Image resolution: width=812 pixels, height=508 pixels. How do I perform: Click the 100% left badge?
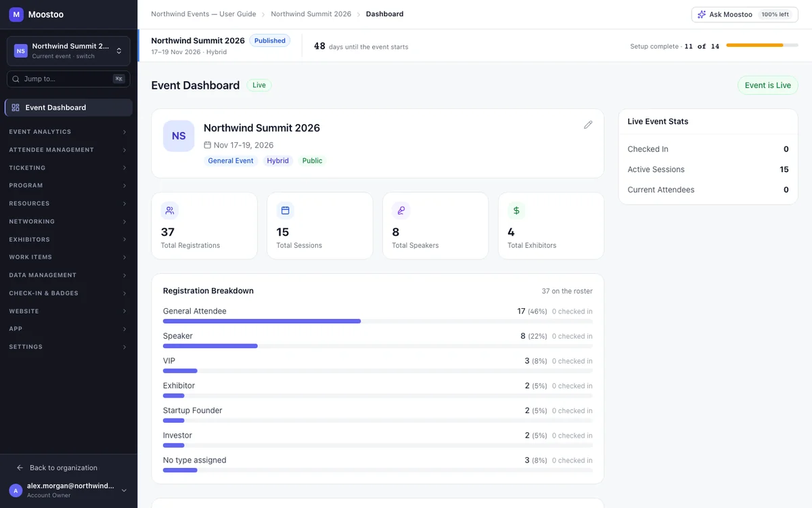point(775,14)
